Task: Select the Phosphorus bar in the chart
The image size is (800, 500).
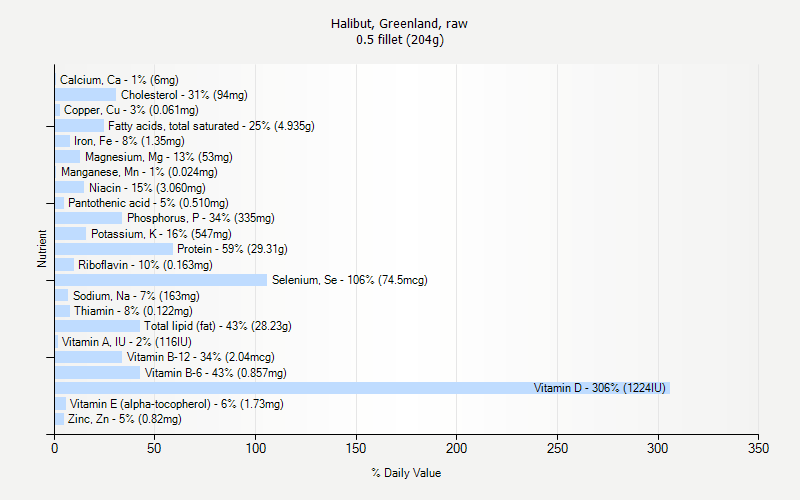Action: pos(89,218)
